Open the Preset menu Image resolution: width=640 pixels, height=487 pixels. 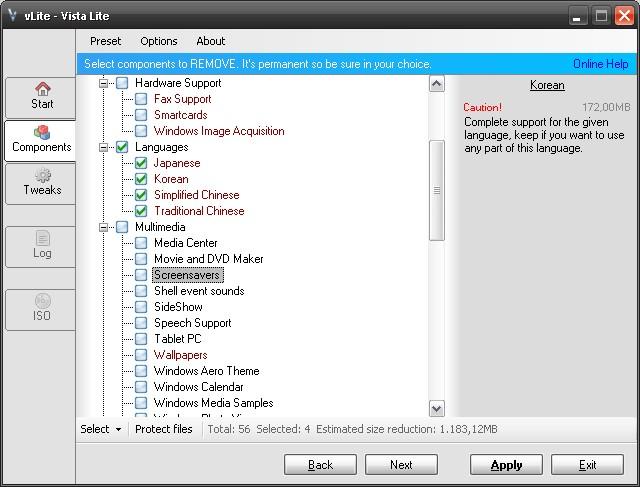[x=106, y=41]
